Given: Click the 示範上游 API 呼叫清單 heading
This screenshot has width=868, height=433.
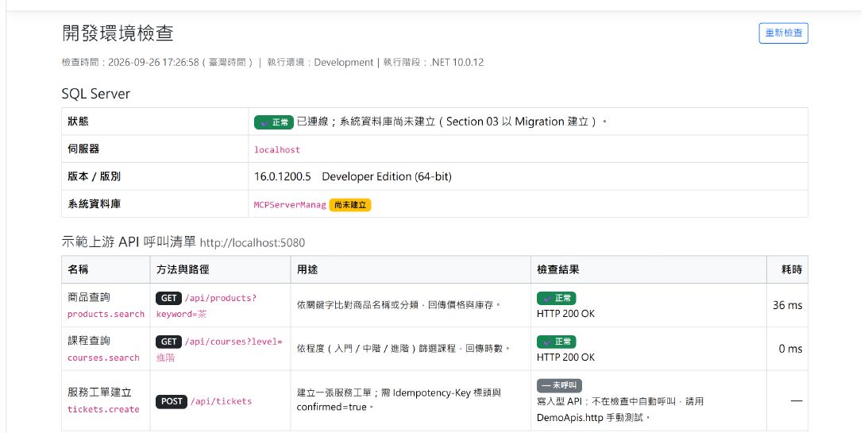Looking at the screenshot, I should tap(129, 242).
